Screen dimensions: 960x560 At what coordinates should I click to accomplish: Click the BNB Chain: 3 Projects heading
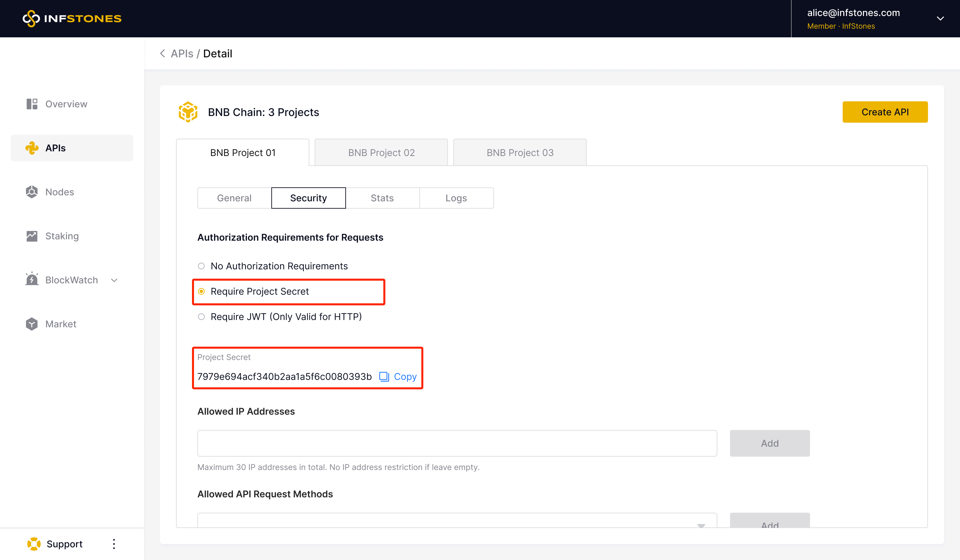[x=264, y=112]
